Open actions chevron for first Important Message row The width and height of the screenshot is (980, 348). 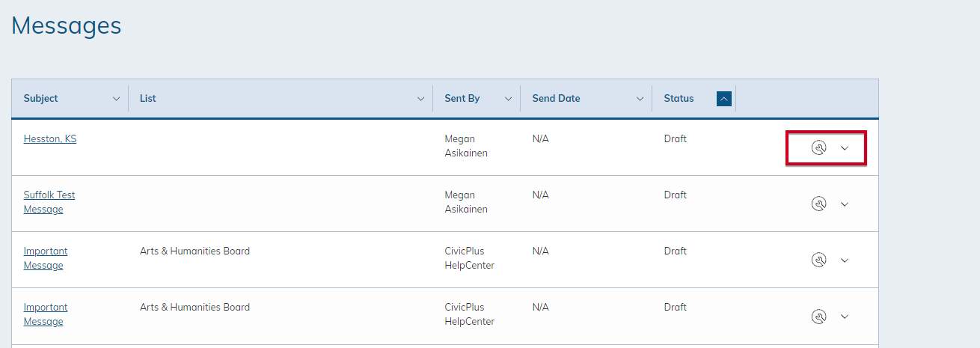pos(845,260)
